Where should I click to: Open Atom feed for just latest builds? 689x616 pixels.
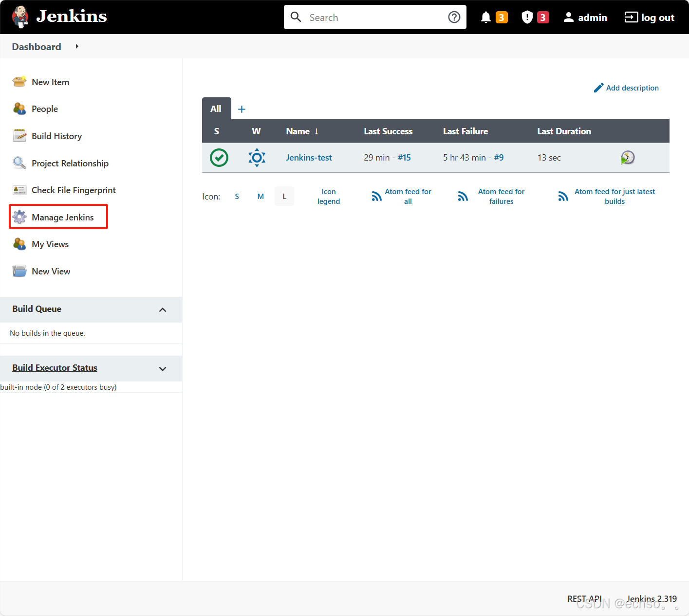(615, 197)
